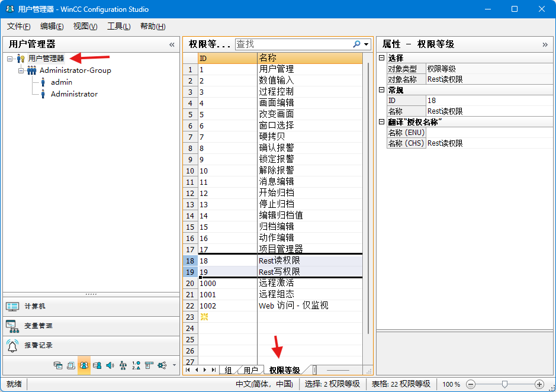Collapse the properties pane chevron
The height and width of the screenshot is (392, 556).
[x=545, y=44]
